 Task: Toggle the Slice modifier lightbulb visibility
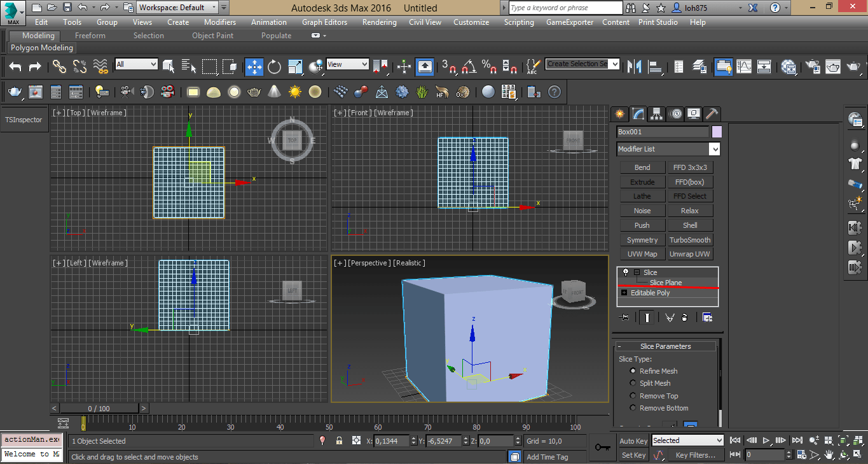[x=625, y=272]
